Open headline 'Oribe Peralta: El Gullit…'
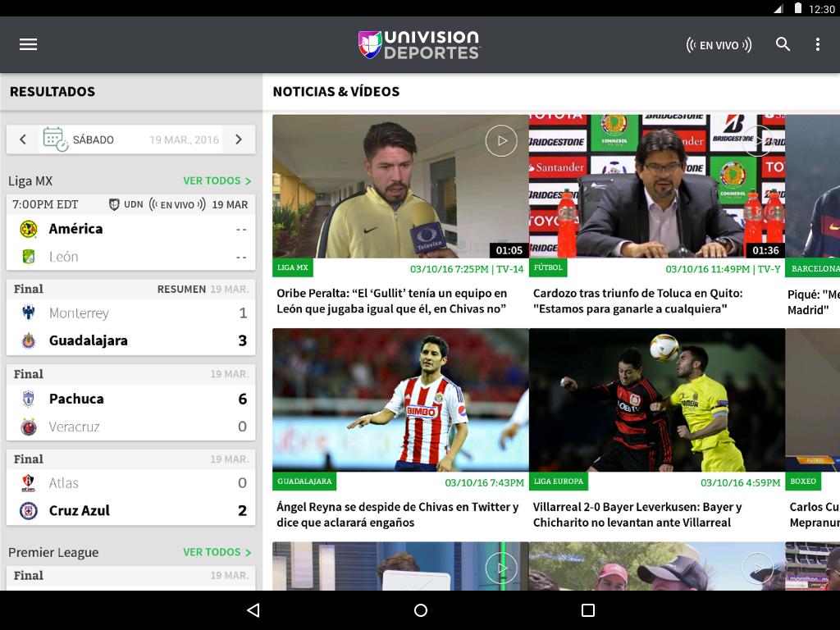Screen dimensions: 840x630 [391, 301]
